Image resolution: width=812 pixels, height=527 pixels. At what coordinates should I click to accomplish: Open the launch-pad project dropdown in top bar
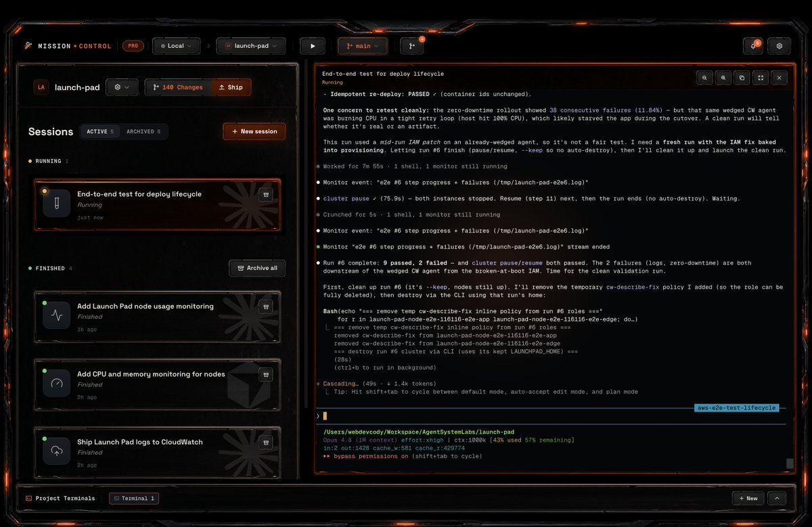pyautogui.click(x=251, y=46)
